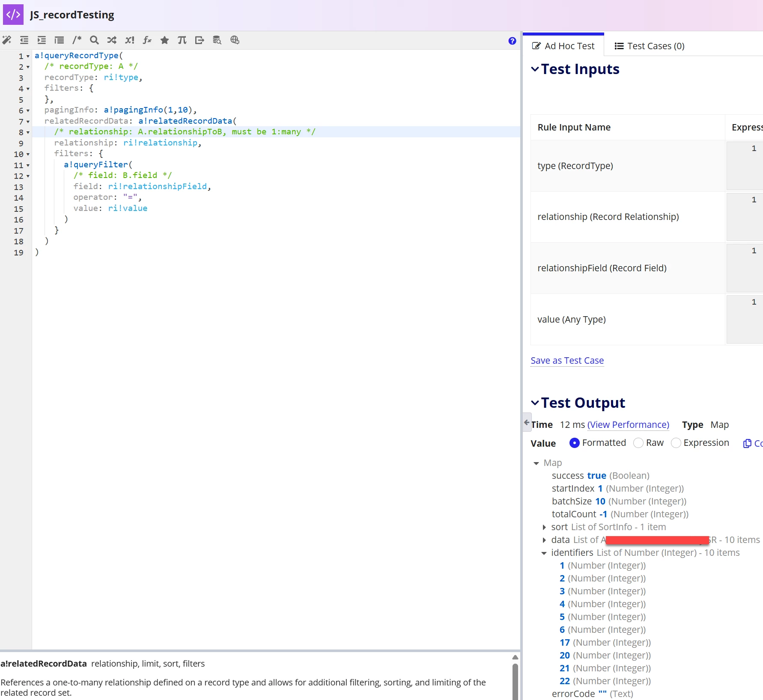
Task: Select the Raw value option
Action: (x=638, y=443)
